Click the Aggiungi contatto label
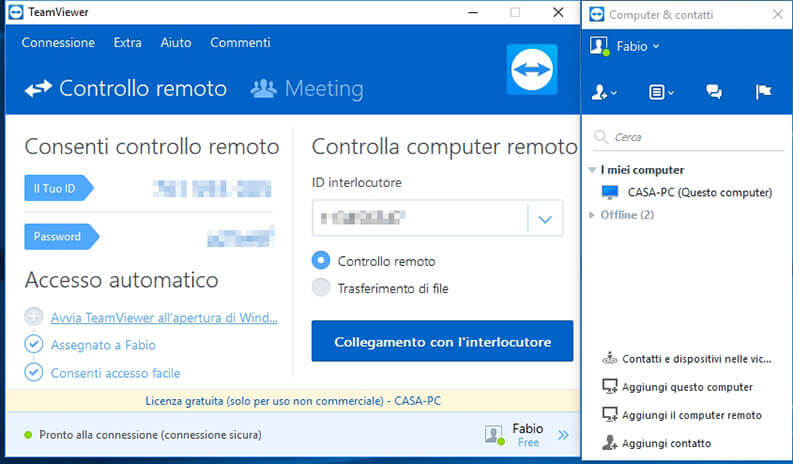The height and width of the screenshot is (464, 793). point(667,443)
